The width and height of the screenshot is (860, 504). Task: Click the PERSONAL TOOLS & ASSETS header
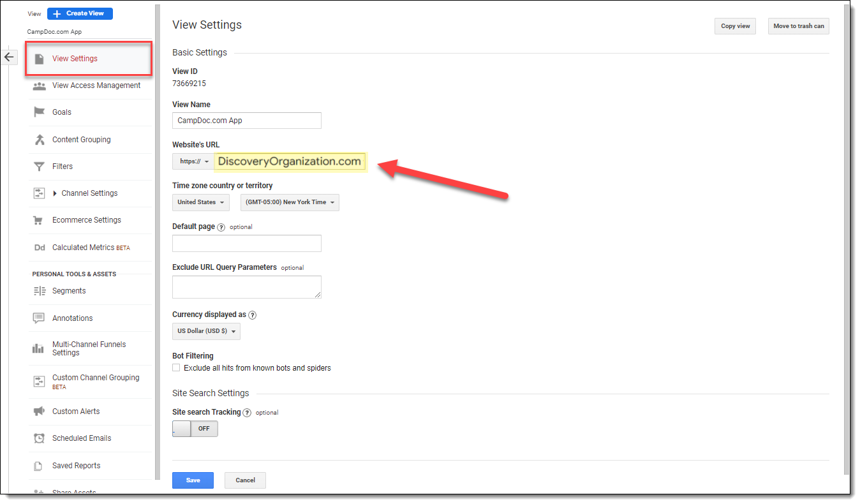[x=74, y=274]
